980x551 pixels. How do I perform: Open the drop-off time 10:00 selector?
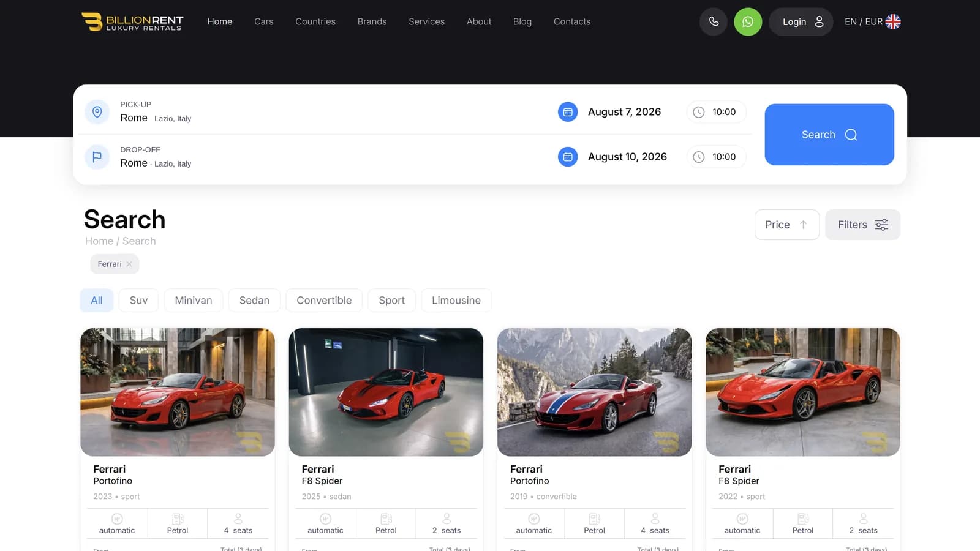[715, 157]
